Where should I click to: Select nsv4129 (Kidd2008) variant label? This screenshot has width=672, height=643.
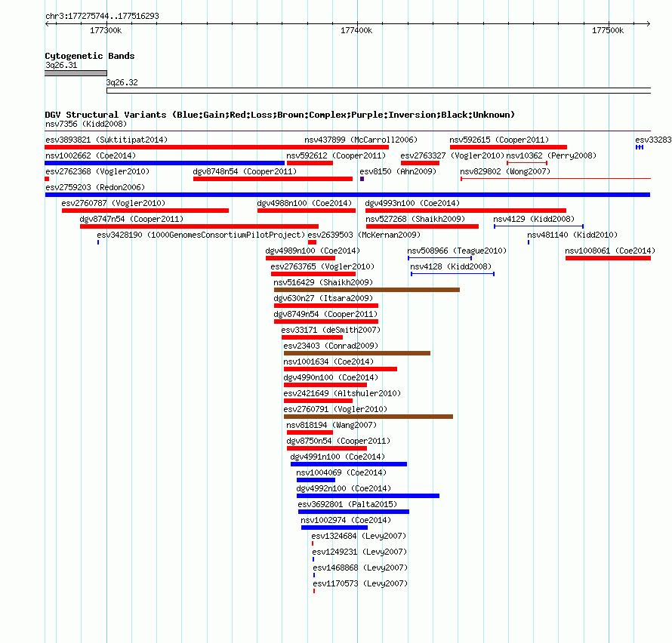point(534,219)
